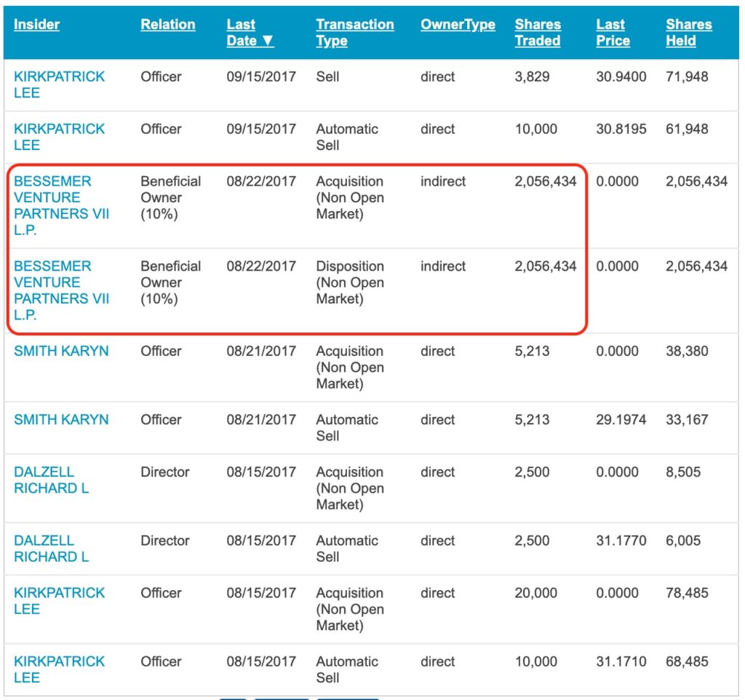Viewport: 745px width, 700px height.
Task: Select shares held value 8,505
Action: click(x=683, y=472)
